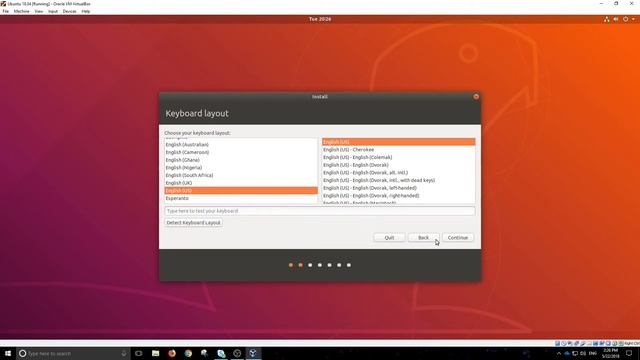Image resolution: width=640 pixels, height=360 pixels.
Task: Select English (Dvorak, right-handed) variant
Action: pyautogui.click(x=398, y=196)
